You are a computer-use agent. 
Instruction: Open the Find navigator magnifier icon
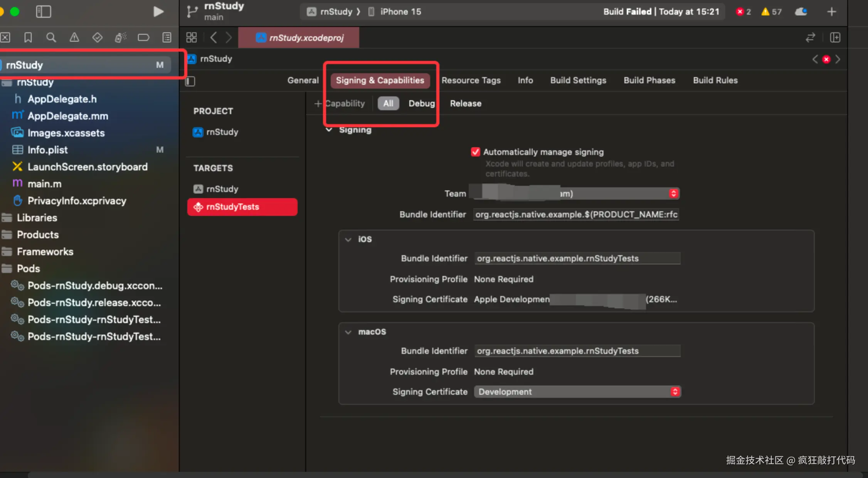51,37
